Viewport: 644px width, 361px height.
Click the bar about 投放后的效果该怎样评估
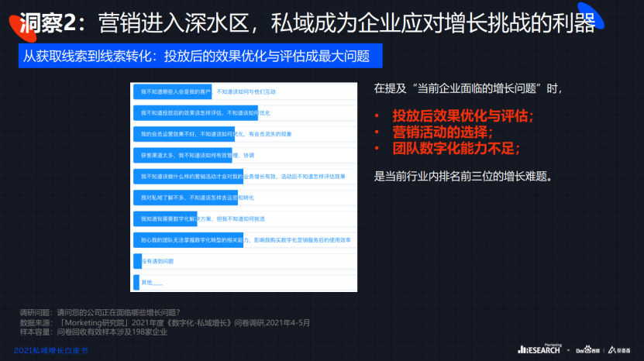click(194, 113)
